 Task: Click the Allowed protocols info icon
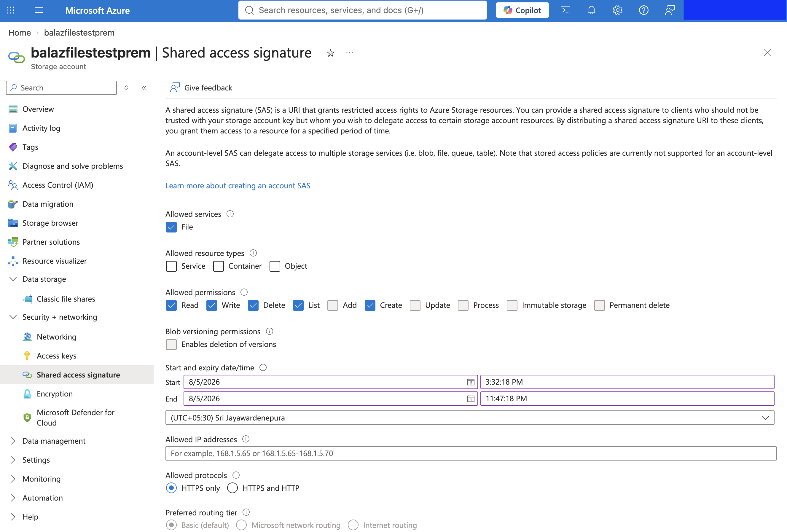click(x=236, y=475)
